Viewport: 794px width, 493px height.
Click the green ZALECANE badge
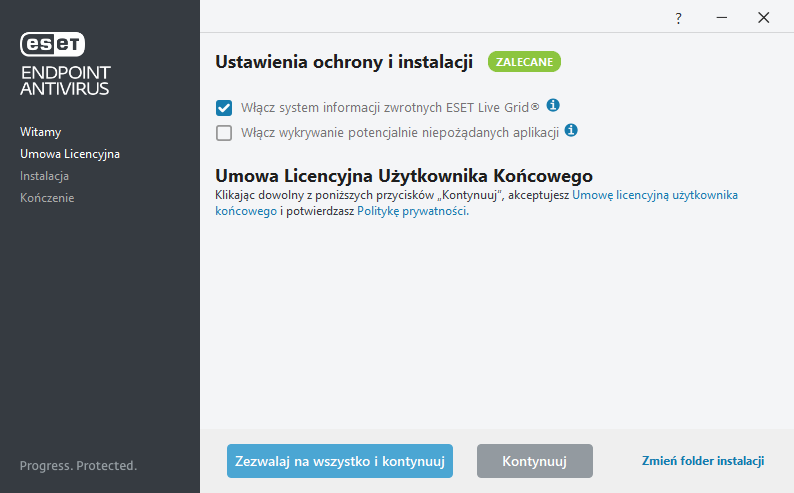[x=524, y=62]
